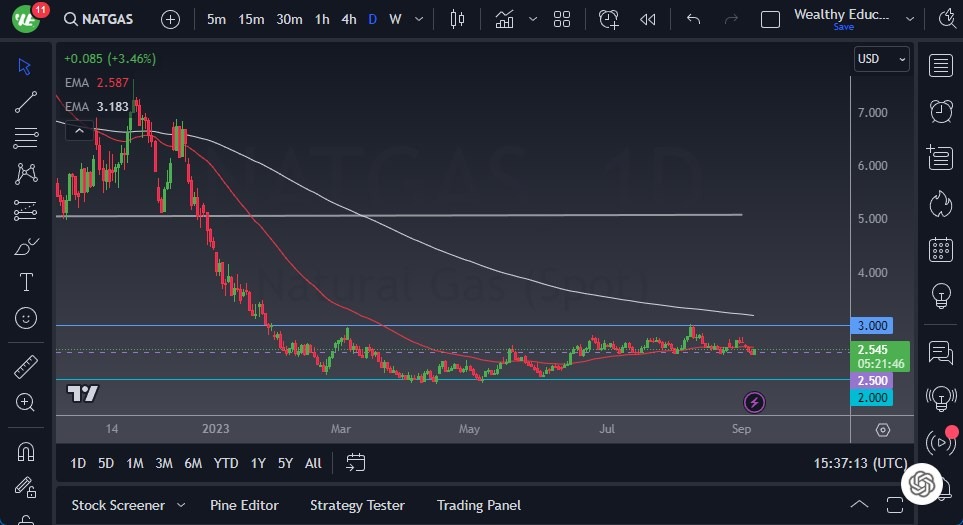
Task: Select the trend line drawing tool
Action: pyautogui.click(x=27, y=102)
